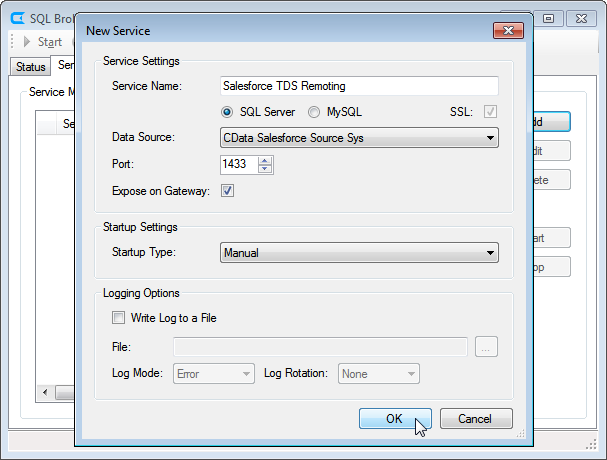Enable Write Log to a File
The image size is (607, 460).
coord(118,318)
